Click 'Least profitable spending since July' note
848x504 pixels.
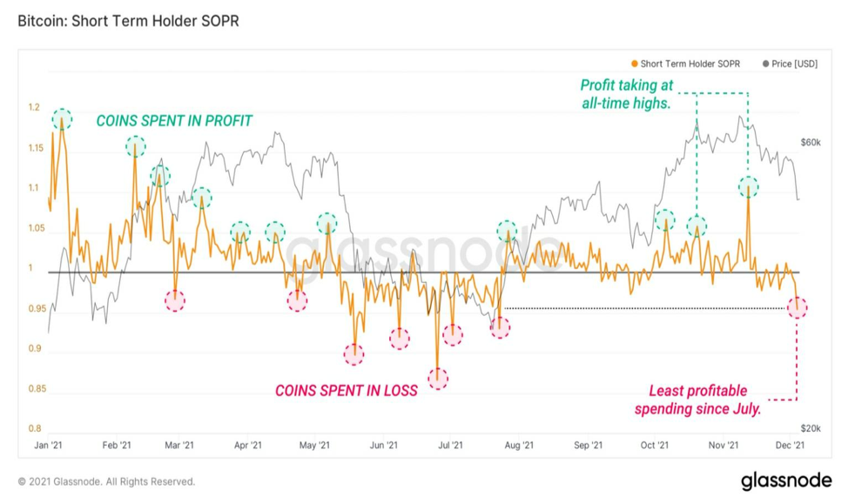tap(697, 400)
